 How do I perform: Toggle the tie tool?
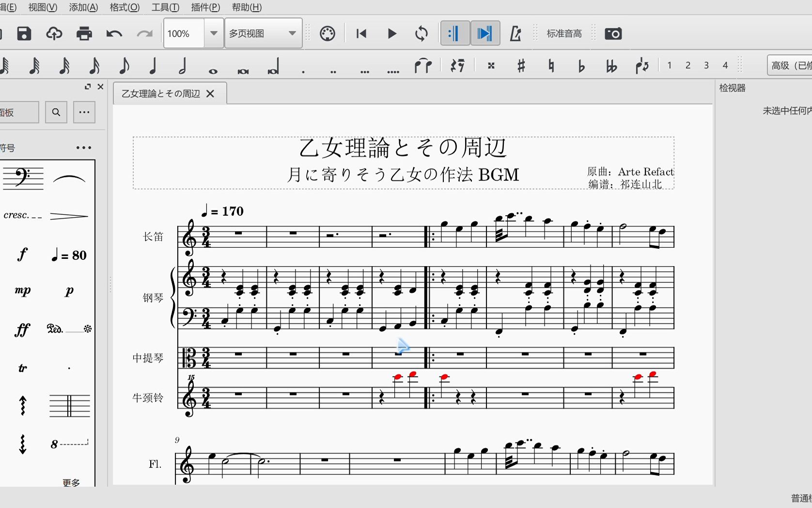point(423,65)
